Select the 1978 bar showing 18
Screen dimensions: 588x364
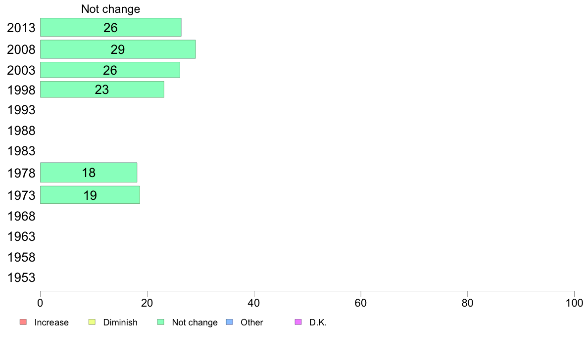point(89,173)
